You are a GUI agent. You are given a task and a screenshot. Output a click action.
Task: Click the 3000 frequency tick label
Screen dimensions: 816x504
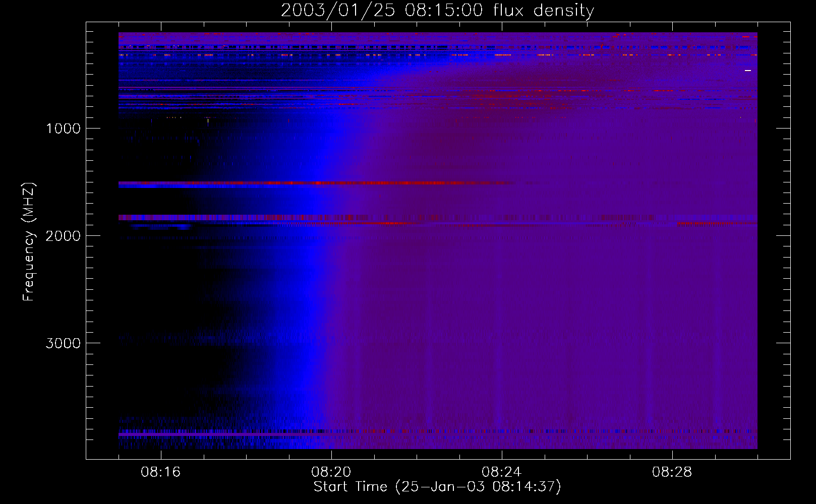[x=63, y=343]
